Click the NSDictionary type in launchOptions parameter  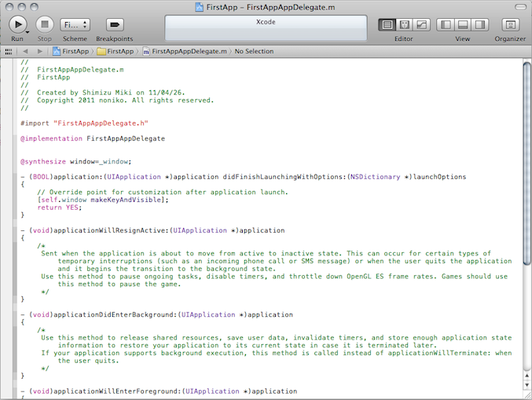coord(376,177)
